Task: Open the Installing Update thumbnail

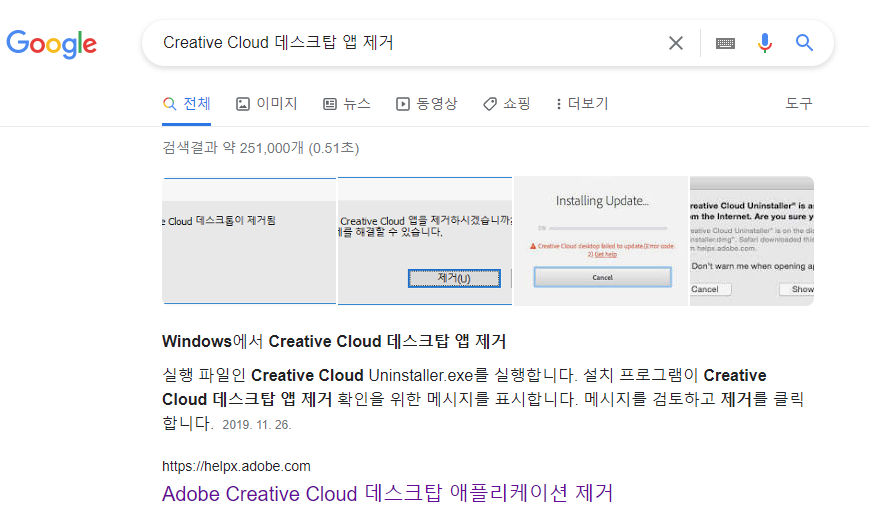Action: click(x=601, y=241)
